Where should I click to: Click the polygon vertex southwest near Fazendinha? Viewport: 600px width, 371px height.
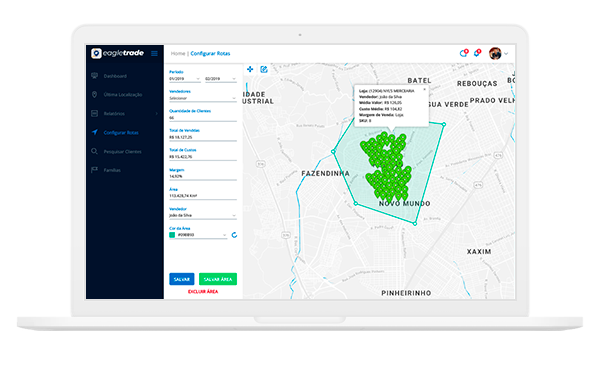[x=355, y=204]
